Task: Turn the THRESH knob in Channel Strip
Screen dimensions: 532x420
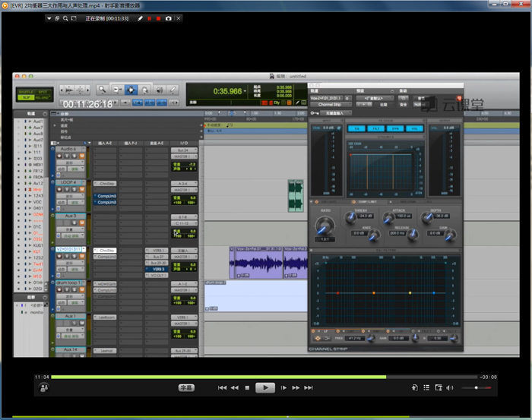Action: tap(350, 218)
